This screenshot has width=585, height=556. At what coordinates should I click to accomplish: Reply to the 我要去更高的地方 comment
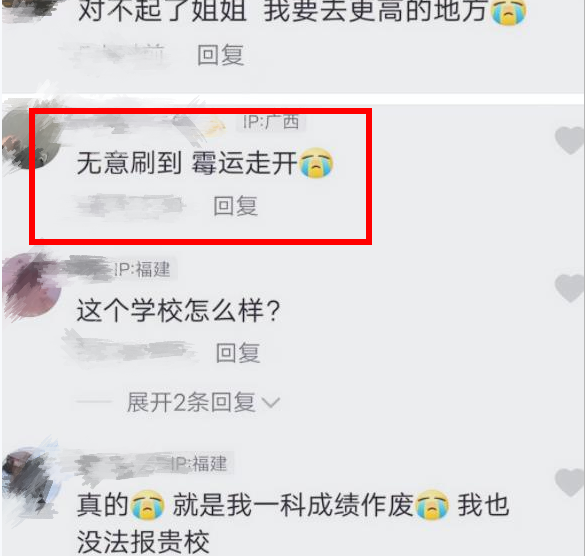click(220, 55)
